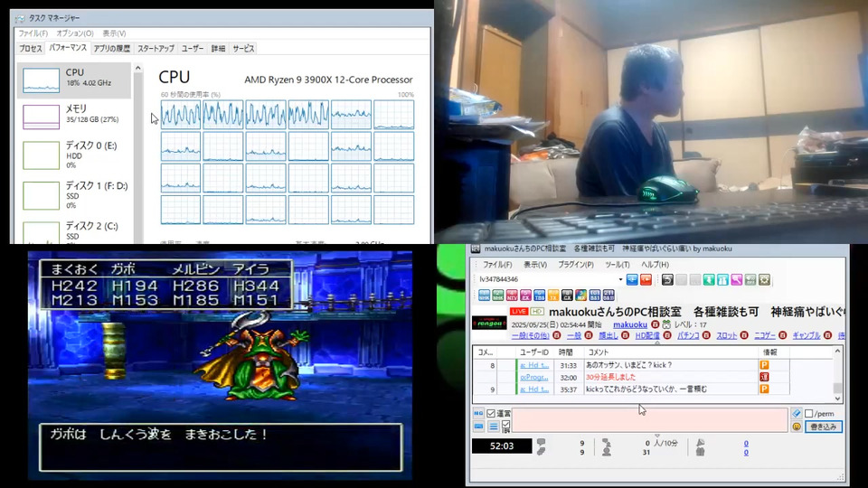
Task: Open comment viewer ツール(T) menu
Action: (x=618, y=265)
